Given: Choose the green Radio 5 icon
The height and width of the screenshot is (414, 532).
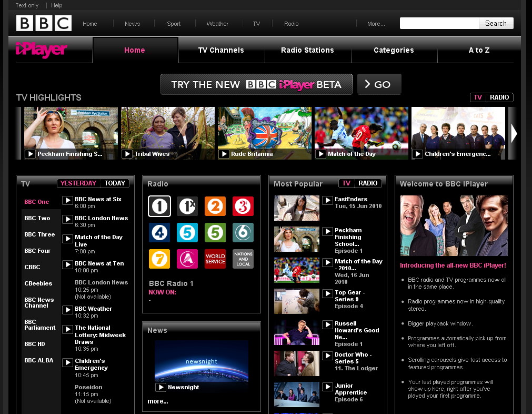Looking at the screenshot, I should click(215, 233).
